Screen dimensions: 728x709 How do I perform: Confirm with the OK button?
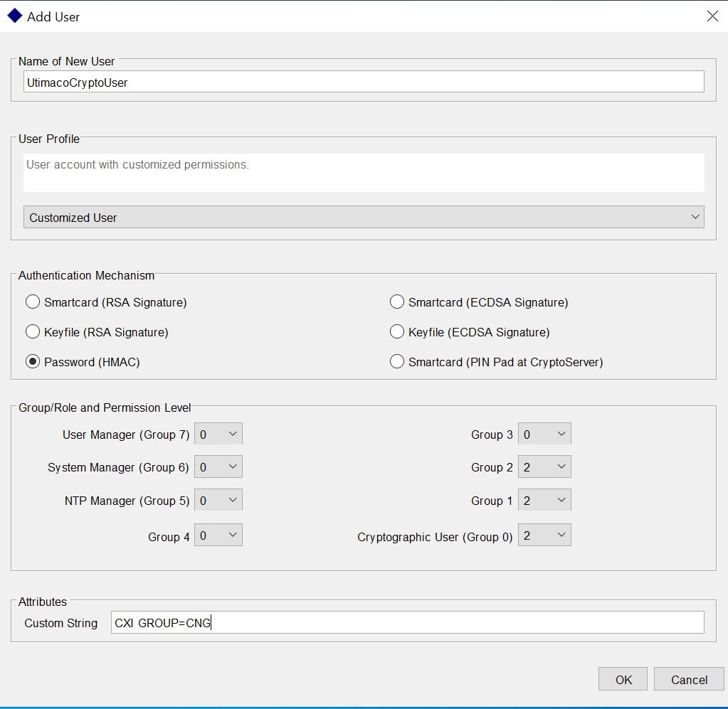pyautogui.click(x=623, y=679)
